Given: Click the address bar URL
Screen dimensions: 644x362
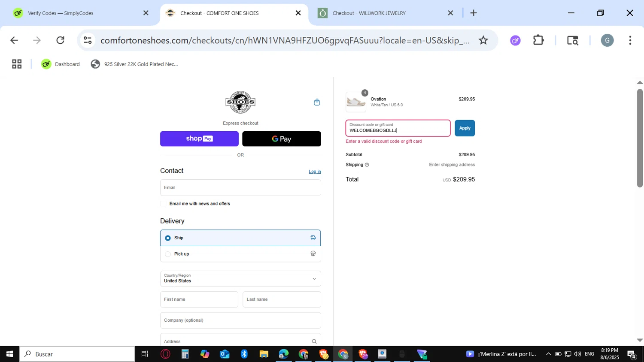Looking at the screenshot, I should (285, 40).
